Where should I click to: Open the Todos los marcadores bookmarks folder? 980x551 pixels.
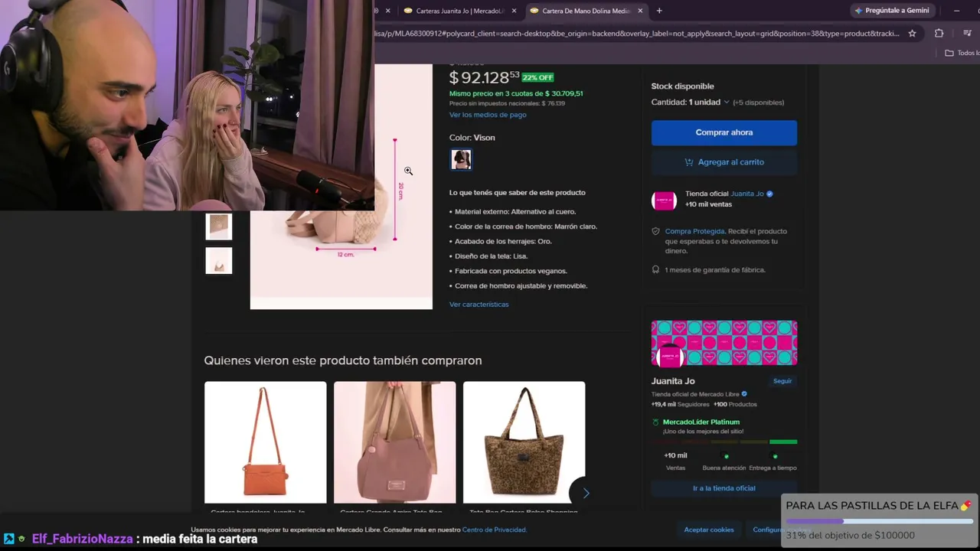[x=962, y=53]
